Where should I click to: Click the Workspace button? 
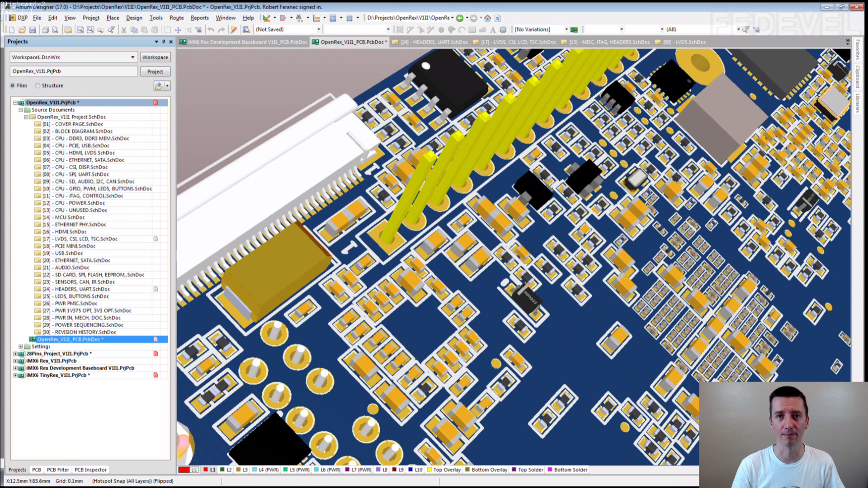[155, 57]
